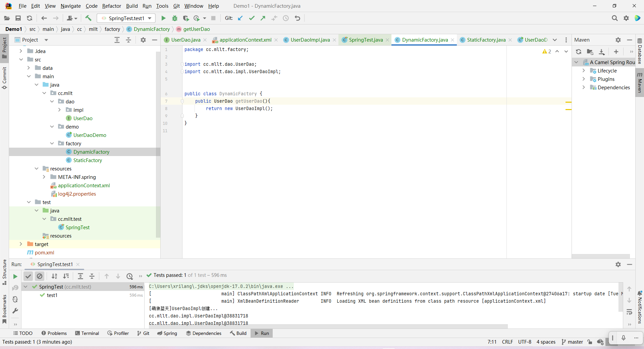This screenshot has height=349, width=644.
Task: Open IDE settings gear in top toolbar
Action: coord(626,18)
